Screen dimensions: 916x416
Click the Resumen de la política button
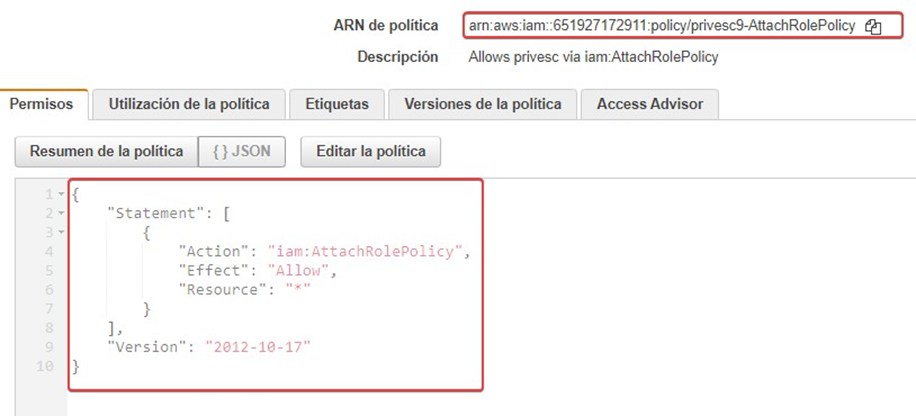click(106, 151)
